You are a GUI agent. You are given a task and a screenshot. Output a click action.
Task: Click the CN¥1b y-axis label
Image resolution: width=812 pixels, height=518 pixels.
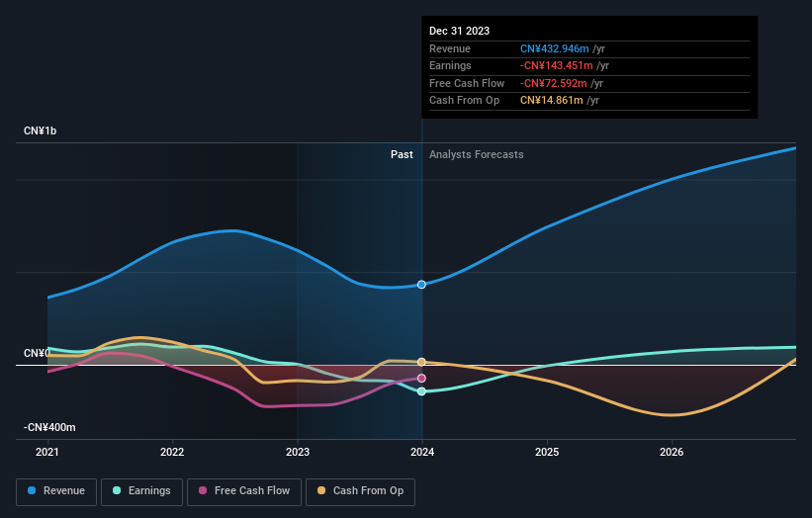coord(40,130)
